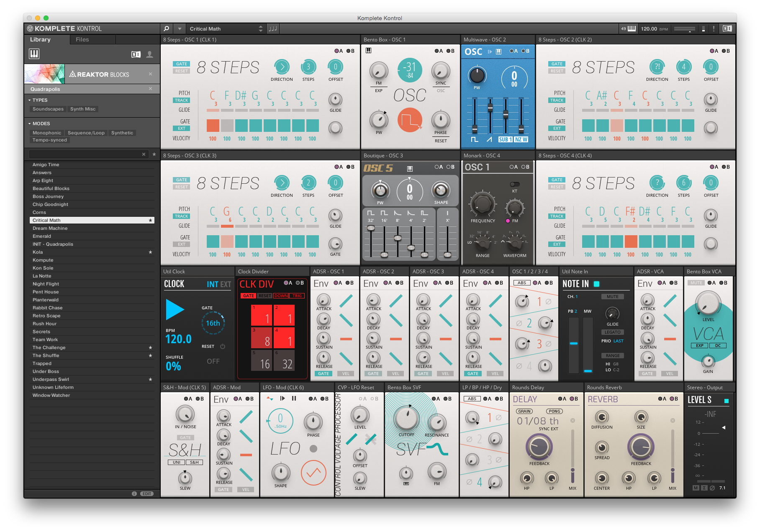
Task: Click the info icon at library bottom
Action: click(134, 493)
